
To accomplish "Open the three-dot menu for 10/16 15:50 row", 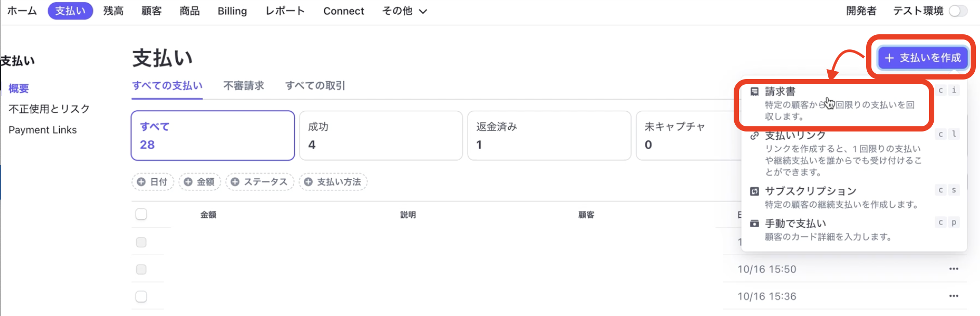I will (953, 269).
